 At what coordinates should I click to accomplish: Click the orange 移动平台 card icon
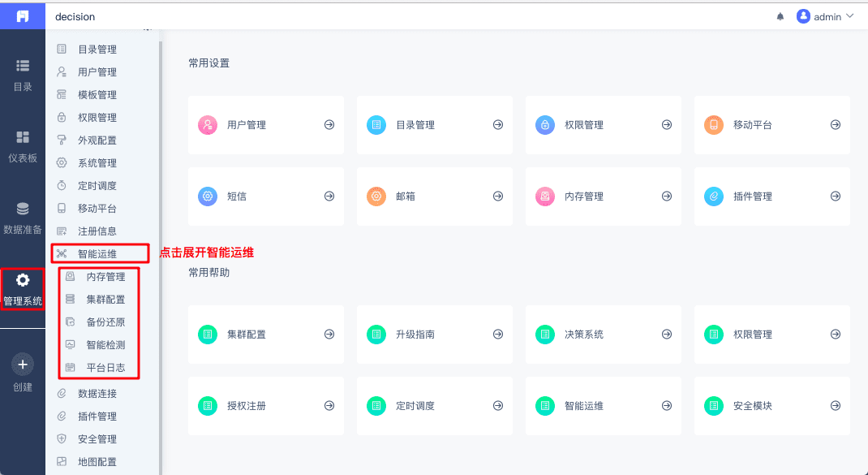pos(714,125)
